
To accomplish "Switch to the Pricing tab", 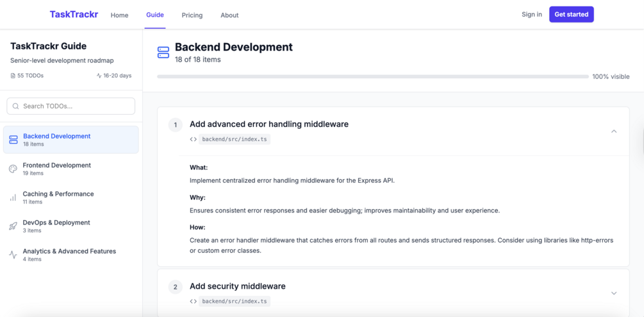I will (192, 15).
